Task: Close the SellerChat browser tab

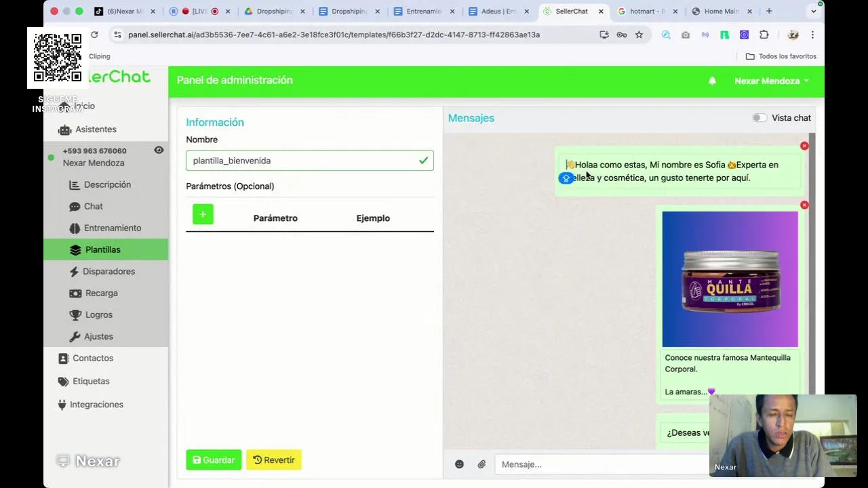Action: (601, 11)
